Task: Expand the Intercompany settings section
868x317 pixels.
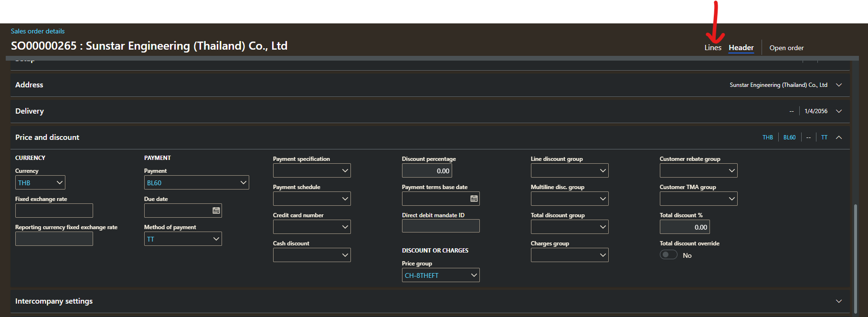Action: 839,301
